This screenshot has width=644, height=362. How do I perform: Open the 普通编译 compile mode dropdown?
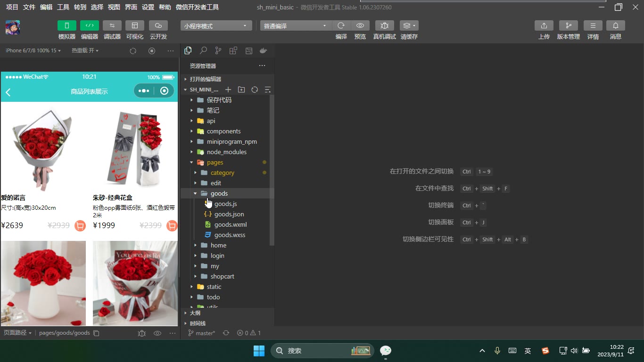pos(296,26)
